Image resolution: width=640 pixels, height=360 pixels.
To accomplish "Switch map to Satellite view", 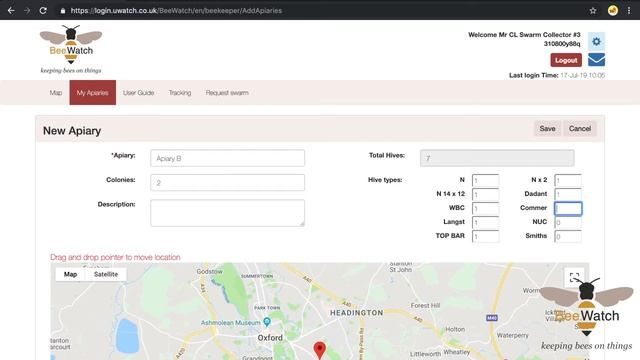I will coord(106,274).
